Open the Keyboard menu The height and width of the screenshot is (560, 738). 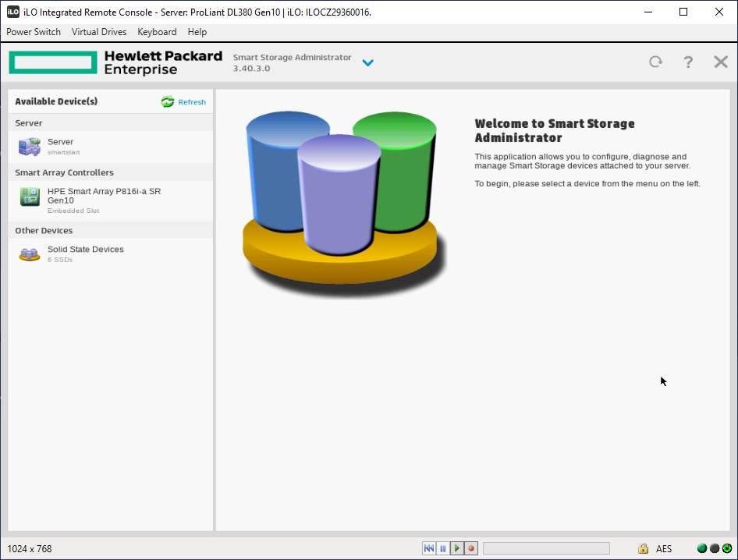pyautogui.click(x=157, y=32)
